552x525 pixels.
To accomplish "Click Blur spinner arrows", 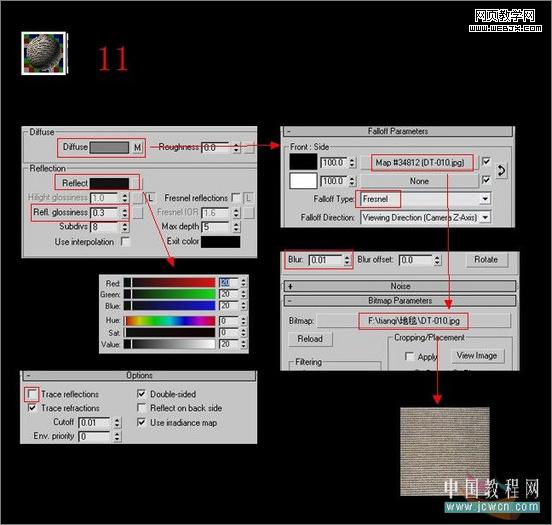I will 347,260.
